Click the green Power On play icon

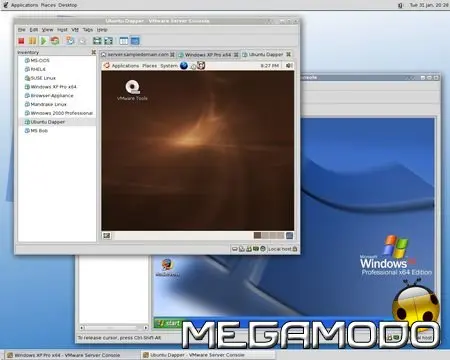[x=44, y=41]
